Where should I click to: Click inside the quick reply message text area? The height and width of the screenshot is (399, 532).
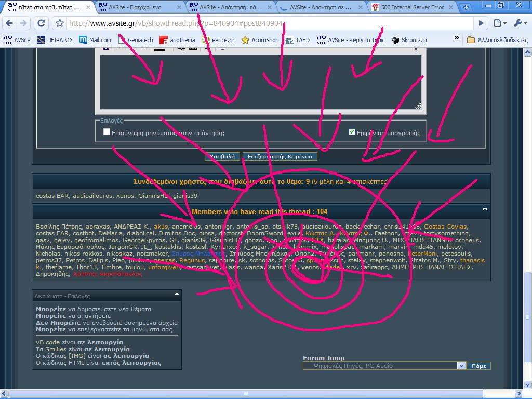click(261, 82)
